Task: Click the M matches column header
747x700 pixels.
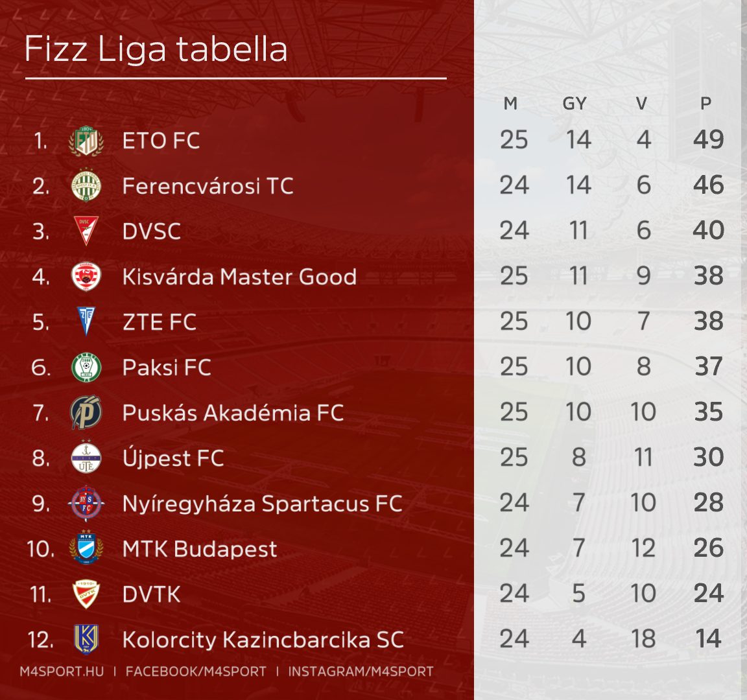Action: (x=510, y=103)
